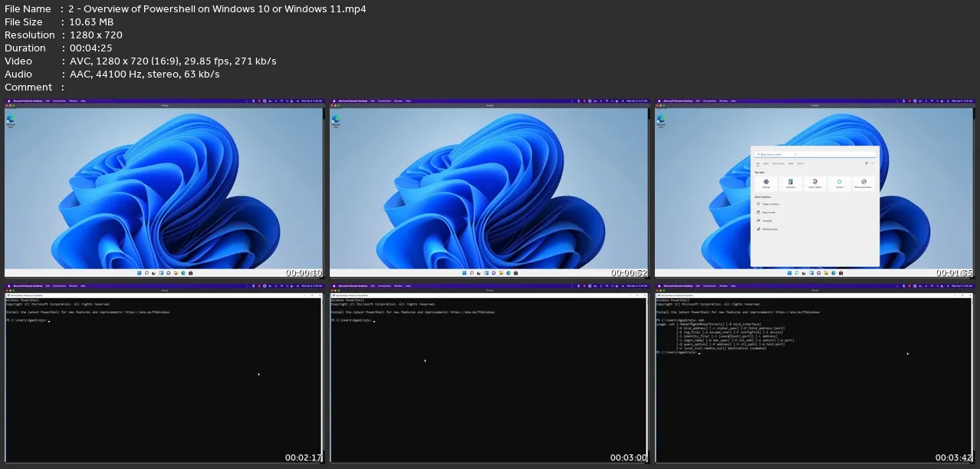Image resolution: width=980 pixels, height=469 pixels.
Task: Select the Apps tab in the search panel
Action: 766,163
